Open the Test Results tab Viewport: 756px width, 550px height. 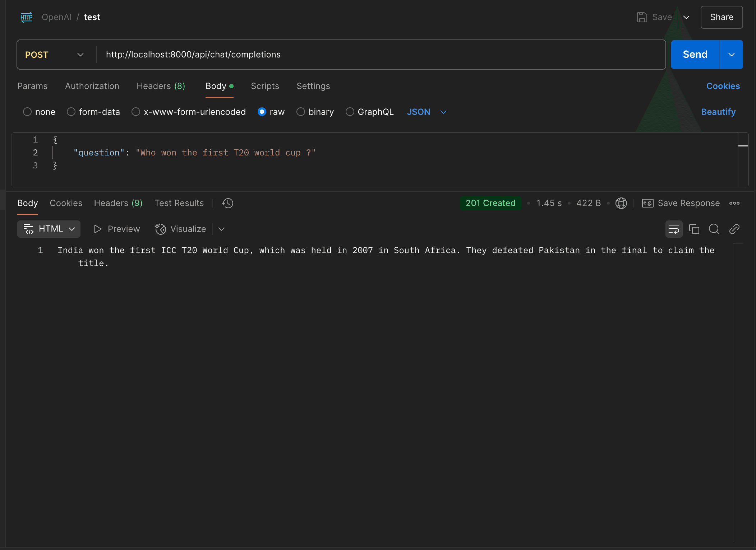tap(179, 203)
